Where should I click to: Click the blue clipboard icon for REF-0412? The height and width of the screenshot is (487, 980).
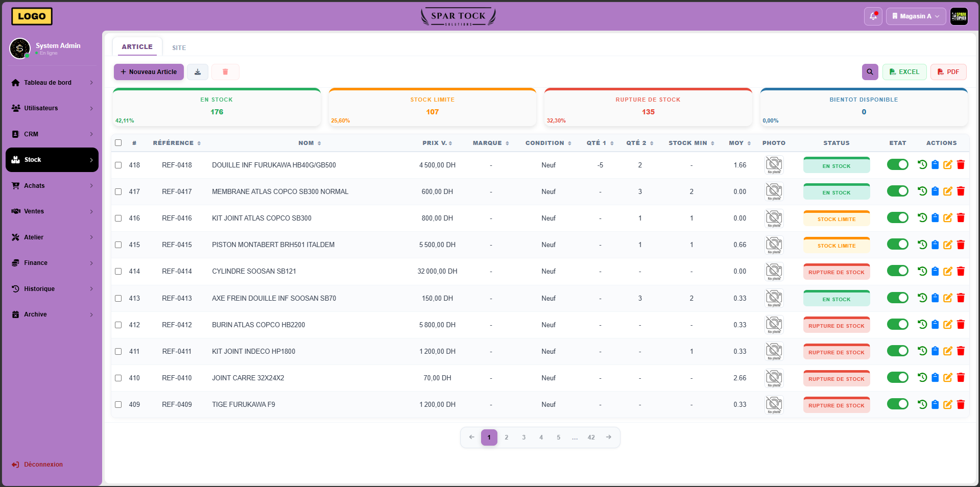(x=935, y=325)
